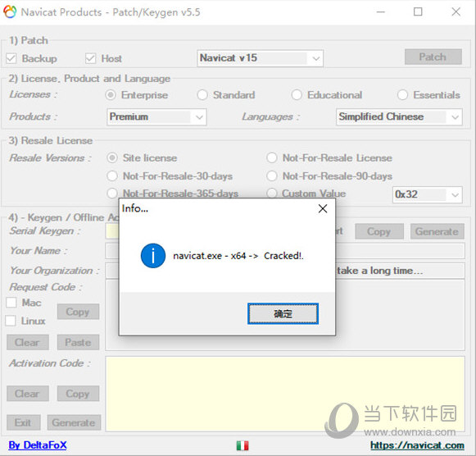476x456 pixels.
Task: Open the https://navicat.com link
Action: point(417,445)
